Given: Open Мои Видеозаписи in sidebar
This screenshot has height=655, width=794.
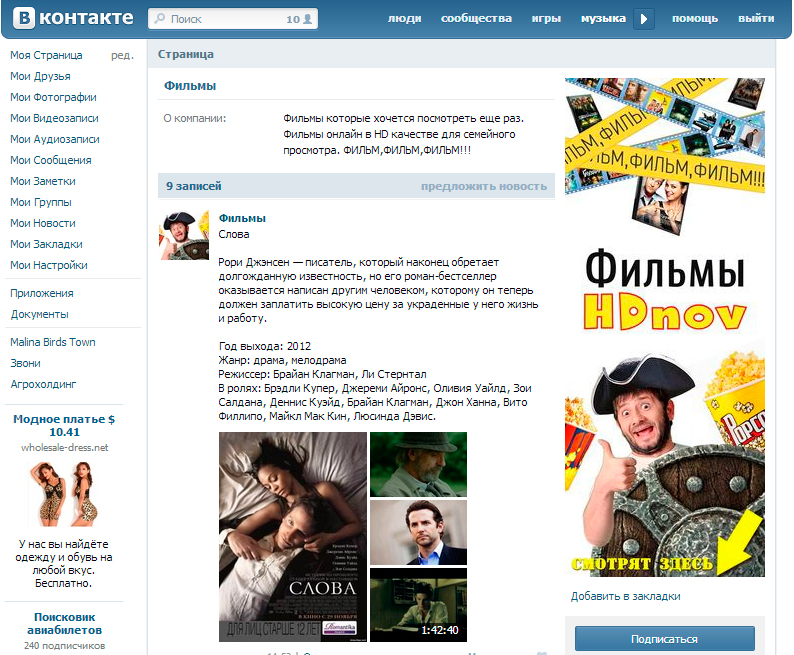Looking at the screenshot, I should pos(54,118).
